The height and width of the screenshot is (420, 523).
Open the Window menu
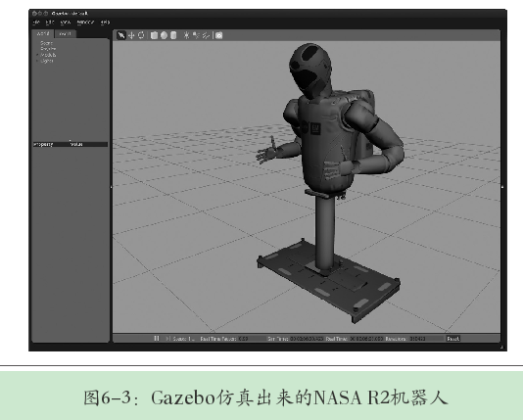coord(85,23)
